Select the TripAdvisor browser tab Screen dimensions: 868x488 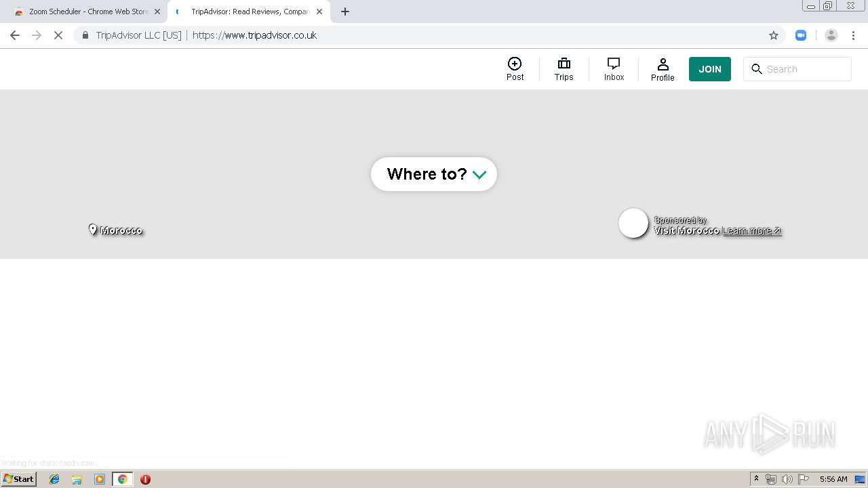(x=249, y=12)
